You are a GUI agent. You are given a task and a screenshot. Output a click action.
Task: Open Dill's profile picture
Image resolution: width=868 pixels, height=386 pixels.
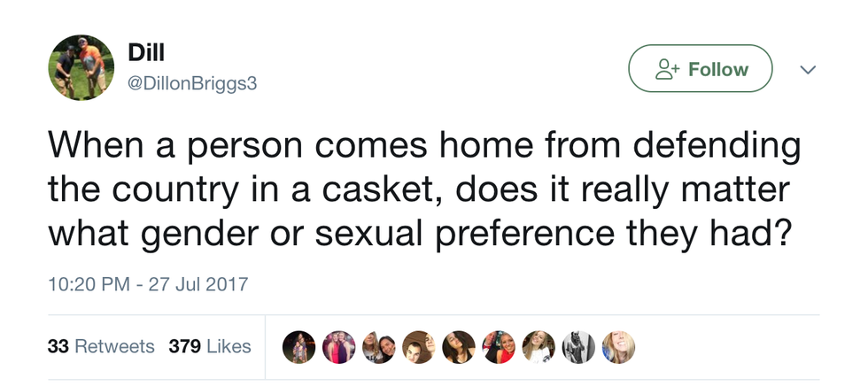pyautogui.click(x=81, y=68)
